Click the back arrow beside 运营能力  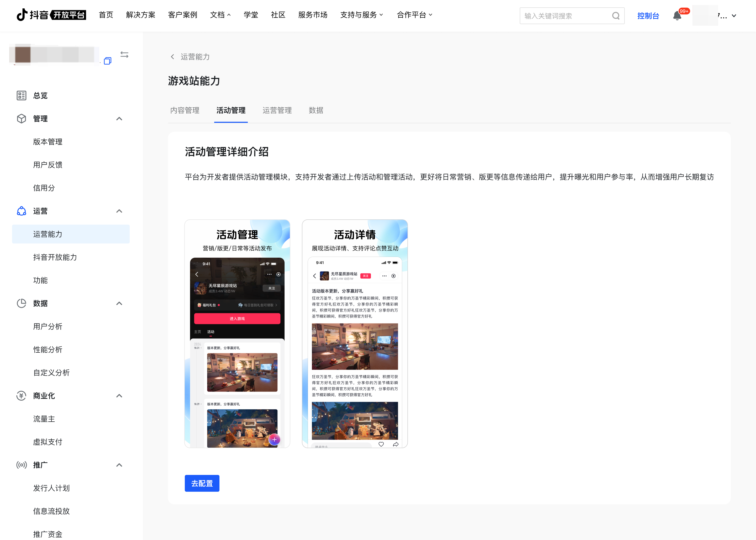[x=172, y=57]
